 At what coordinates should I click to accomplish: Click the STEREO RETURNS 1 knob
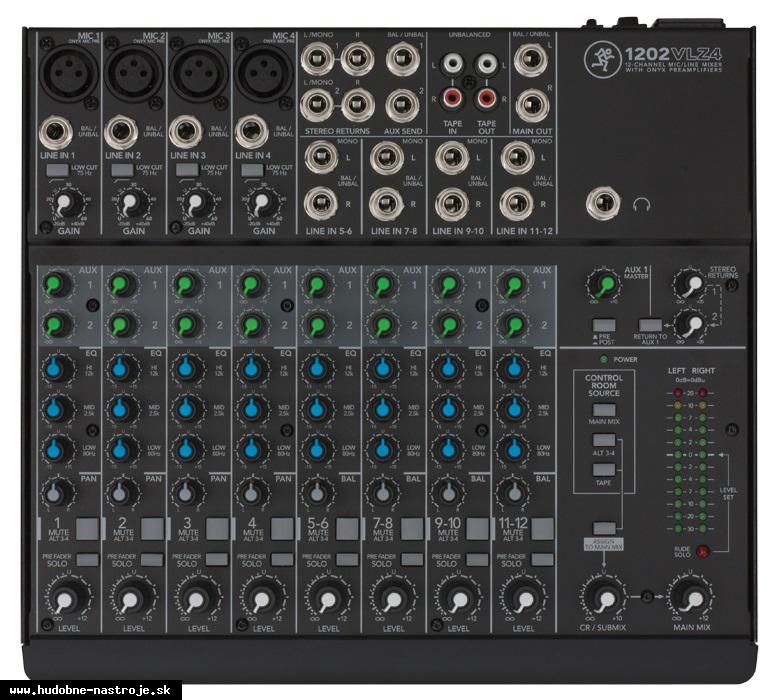(x=690, y=284)
